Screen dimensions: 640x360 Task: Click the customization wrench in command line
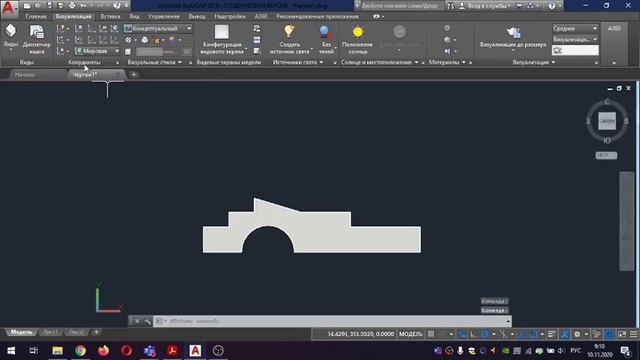pyautogui.click(x=147, y=321)
